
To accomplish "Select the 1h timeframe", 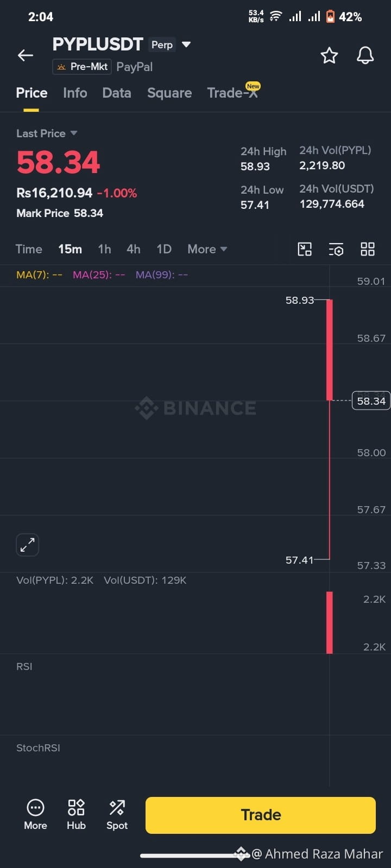I will (x=104, y=249).
